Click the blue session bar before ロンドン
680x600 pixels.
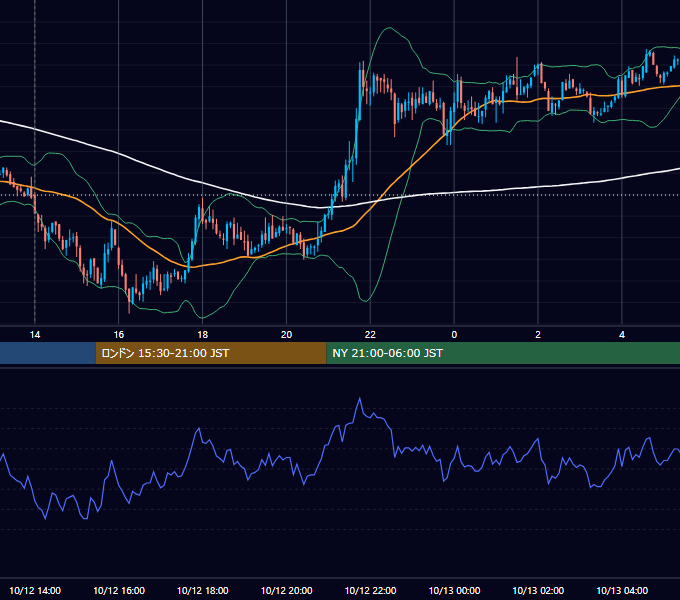48,353
